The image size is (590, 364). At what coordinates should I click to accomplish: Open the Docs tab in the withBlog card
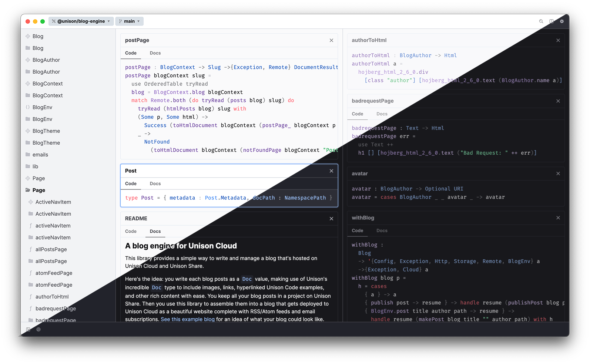(382, 231)
